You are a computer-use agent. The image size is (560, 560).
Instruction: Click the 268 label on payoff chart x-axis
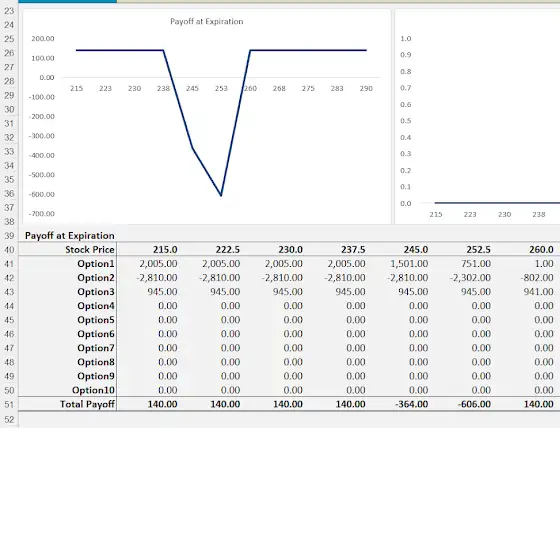(279, 89)
